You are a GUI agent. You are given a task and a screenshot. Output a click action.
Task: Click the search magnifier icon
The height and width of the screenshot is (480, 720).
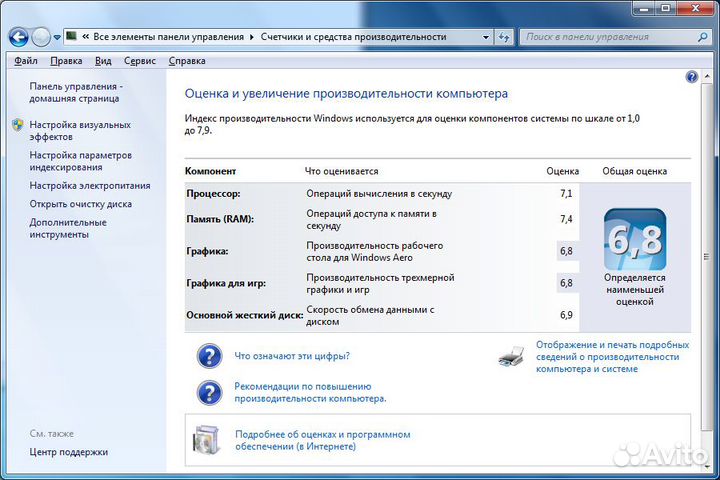click(703, 37)
